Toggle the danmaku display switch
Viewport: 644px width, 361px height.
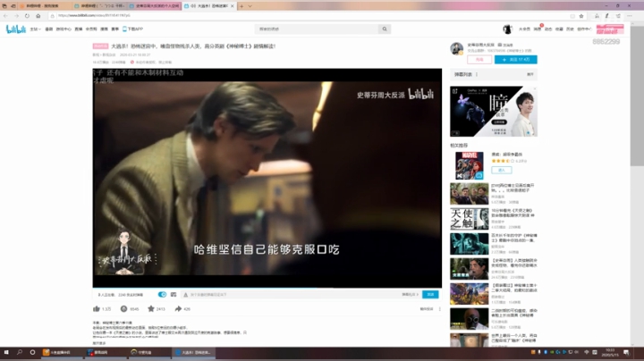(x=162, y=295)
